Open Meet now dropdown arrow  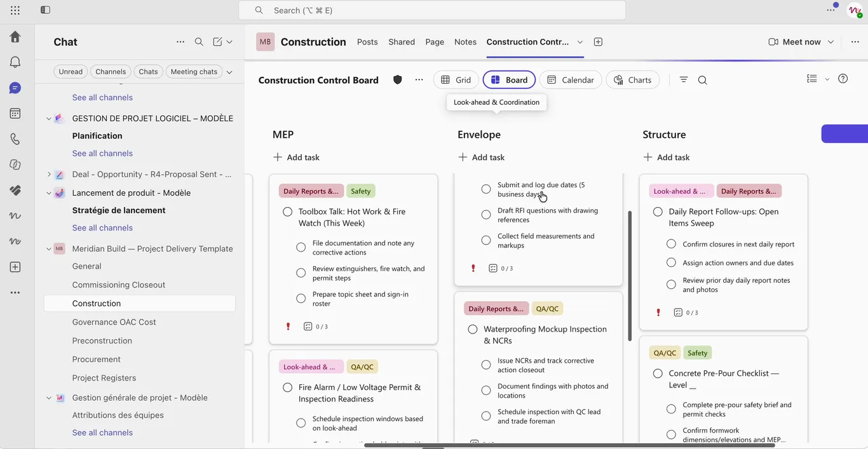pos(831,42)
